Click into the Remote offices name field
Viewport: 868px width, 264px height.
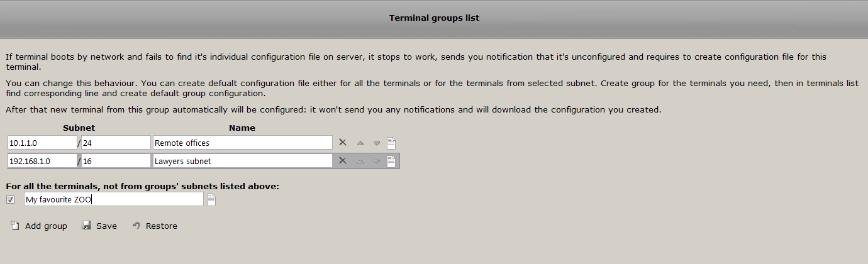click(x=242, y=143)
